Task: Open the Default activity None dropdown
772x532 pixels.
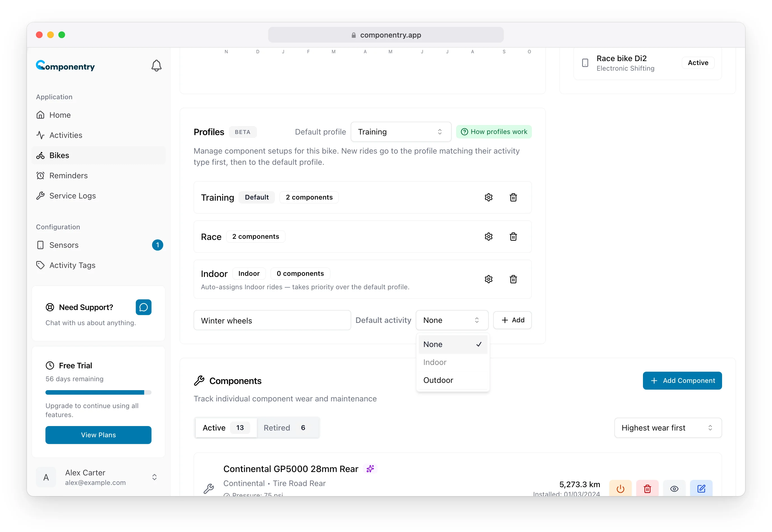Action: click(x=452, y=320)
